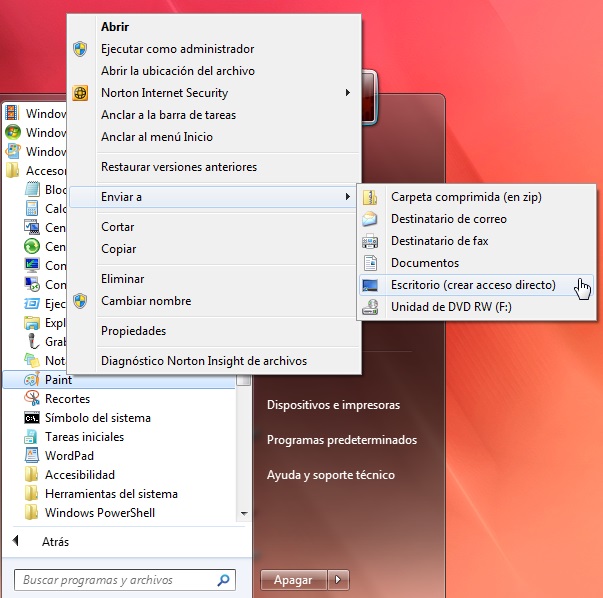Expand the Enviar a submenu arrow
This screenshot has width=603, height=598.
click(x=348, y=197)
